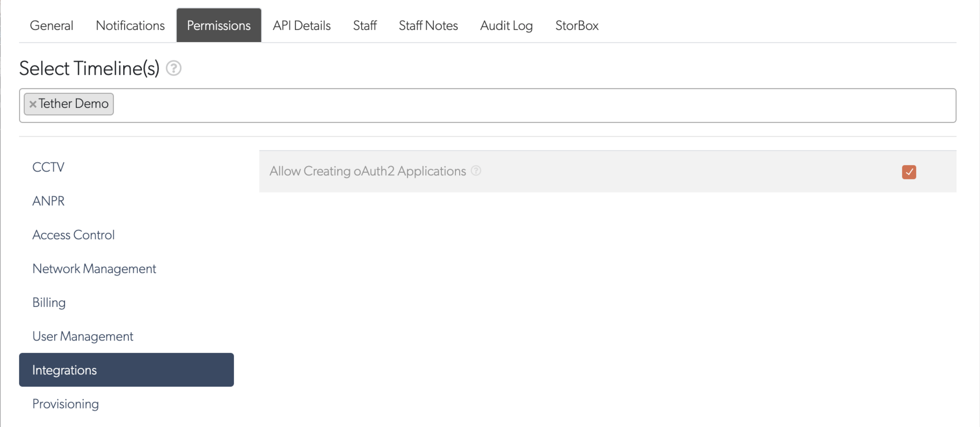Screen dimensions: 980x427
Task: Switch to the StorBox tab
Action: (x=576, y=25)
